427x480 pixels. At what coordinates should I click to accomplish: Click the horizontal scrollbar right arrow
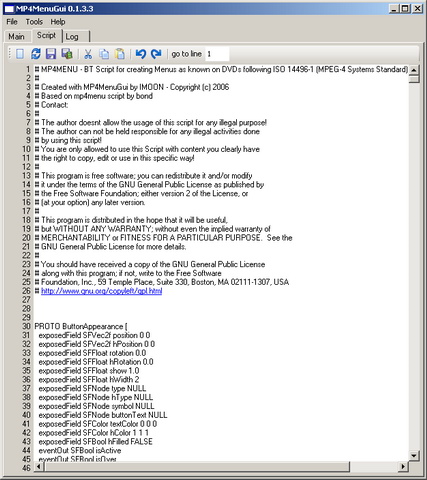(x=404, y=467)
